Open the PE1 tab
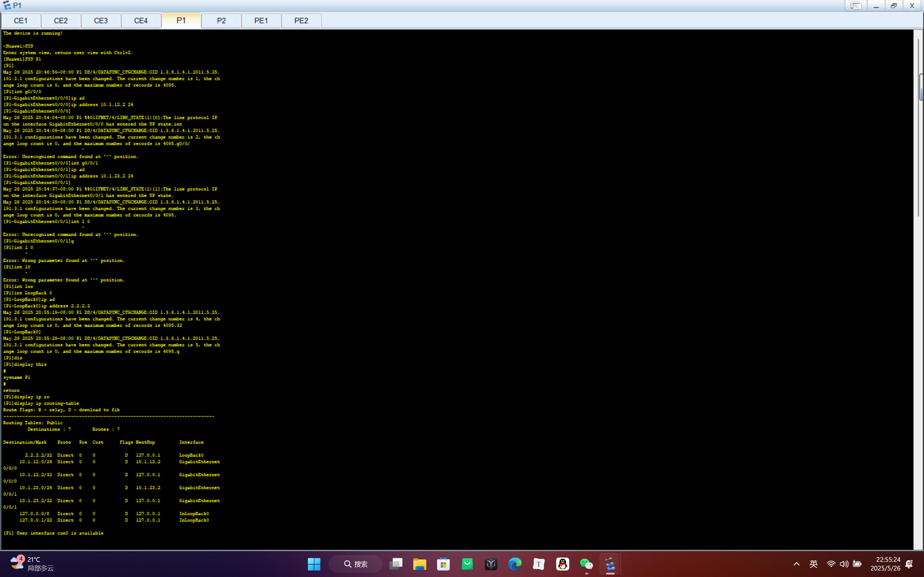 [261, 21]
